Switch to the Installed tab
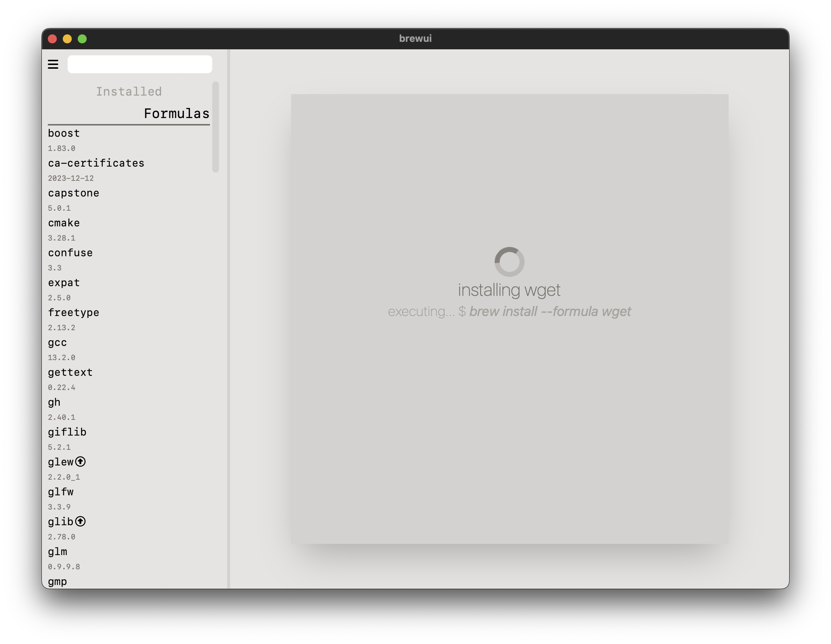The height and width of the screenshot is (644, 831). pyautogui.click(x=129, y=92)
